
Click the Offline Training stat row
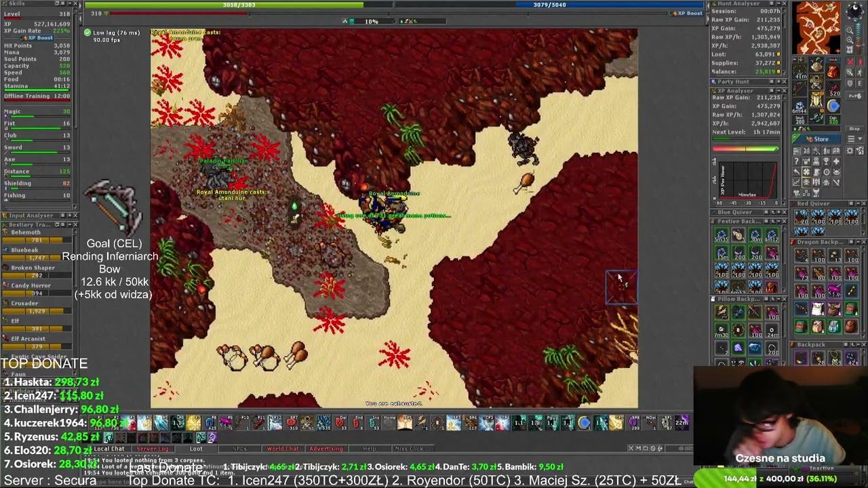click(37, 96)
